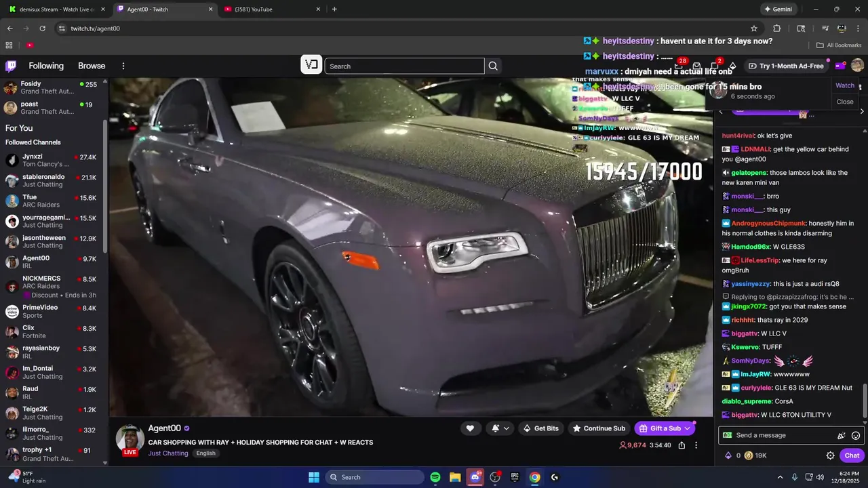
Task: Click the Just Chatting category link
Action: point(168,453)
